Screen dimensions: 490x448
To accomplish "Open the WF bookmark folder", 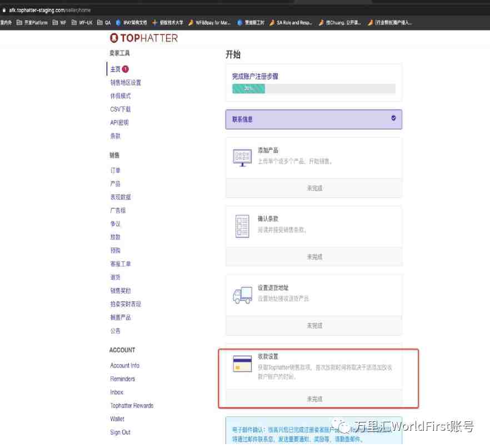I will pos(59,22).
